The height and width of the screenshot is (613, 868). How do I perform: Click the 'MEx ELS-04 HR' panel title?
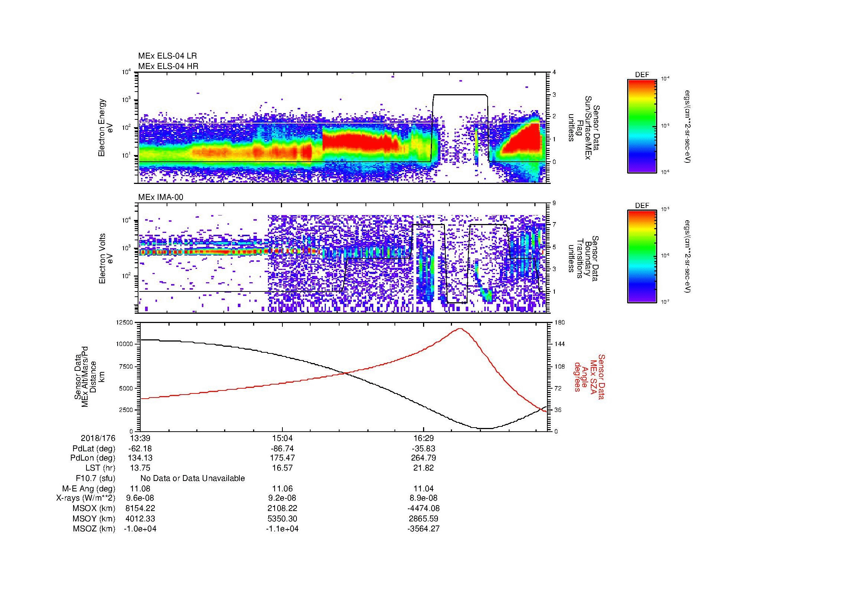pos(168,66)
